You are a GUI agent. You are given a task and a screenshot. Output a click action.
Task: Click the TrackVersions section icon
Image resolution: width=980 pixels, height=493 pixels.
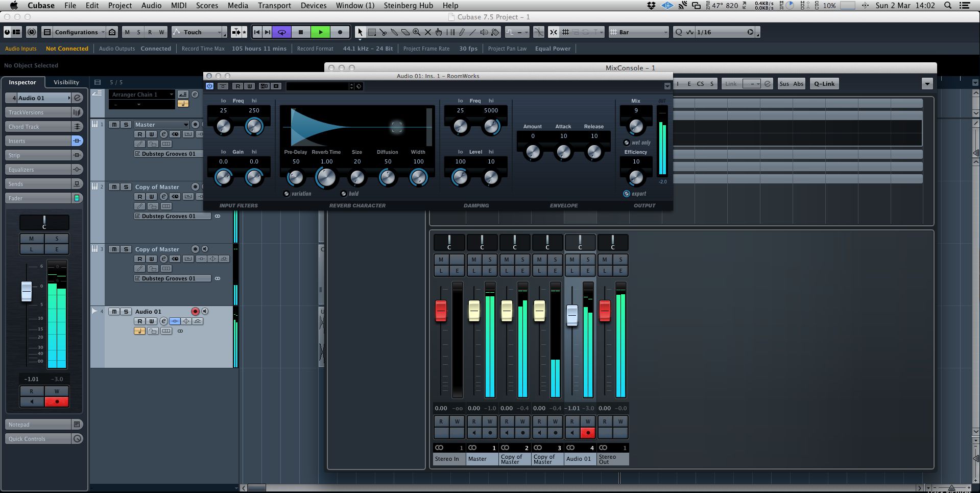(77, 112)
